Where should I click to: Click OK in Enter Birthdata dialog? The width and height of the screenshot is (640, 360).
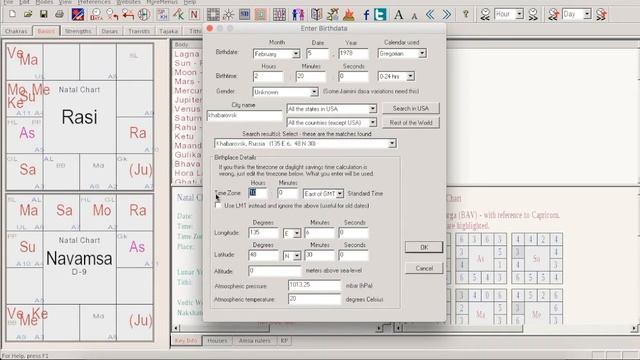pos(424,247)
